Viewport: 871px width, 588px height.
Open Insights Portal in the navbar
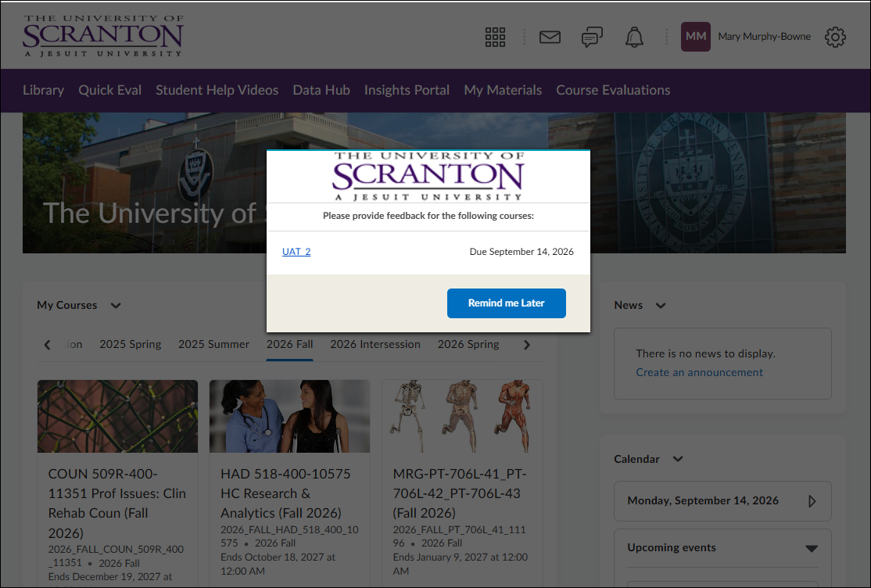click(x=407, y=90)
